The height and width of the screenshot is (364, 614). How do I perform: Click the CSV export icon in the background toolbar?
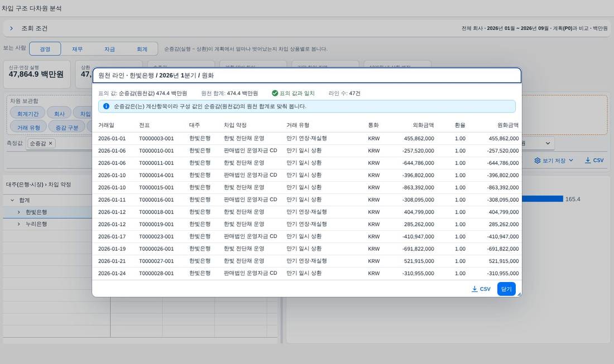(x=588, y=161)
